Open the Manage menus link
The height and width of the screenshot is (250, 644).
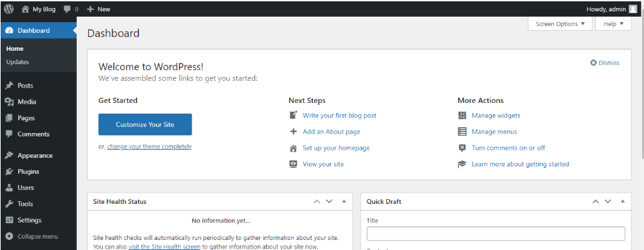(x=494, y=132)
